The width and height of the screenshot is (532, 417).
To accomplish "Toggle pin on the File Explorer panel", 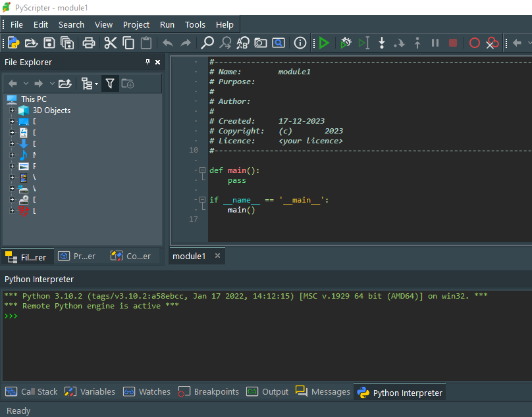I will pyautogui.click(x=147, y=62).
